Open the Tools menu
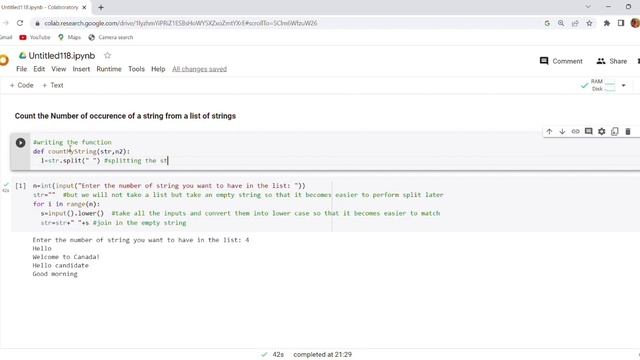Image resolution: width=640 pixels, height=360 pixels. tap(136, 69)
